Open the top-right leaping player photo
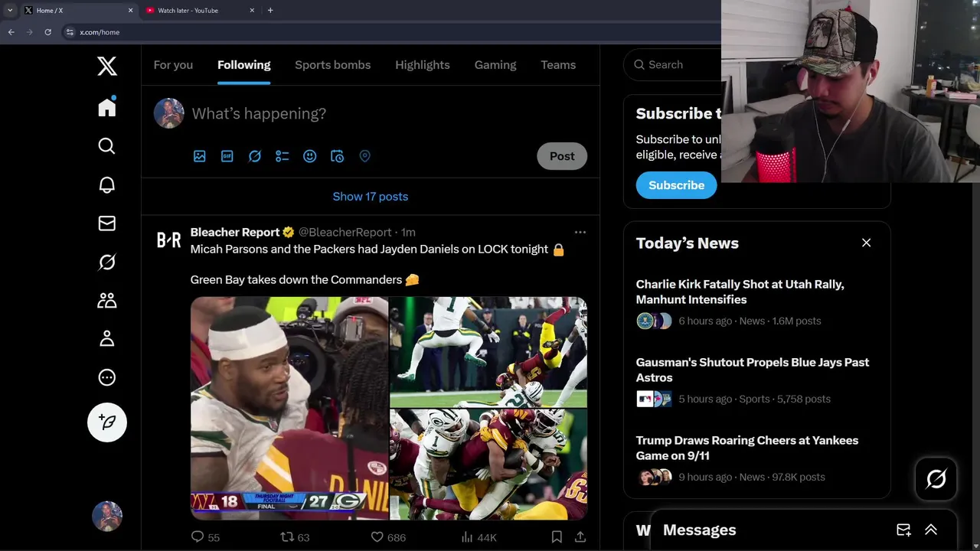Screen dimensions: 980x551 [x=488, y=352]
